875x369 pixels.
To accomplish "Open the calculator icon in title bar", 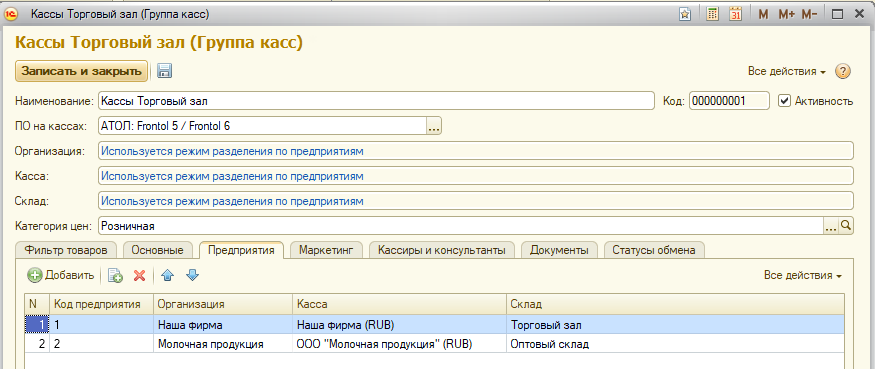I will (713, 15).
